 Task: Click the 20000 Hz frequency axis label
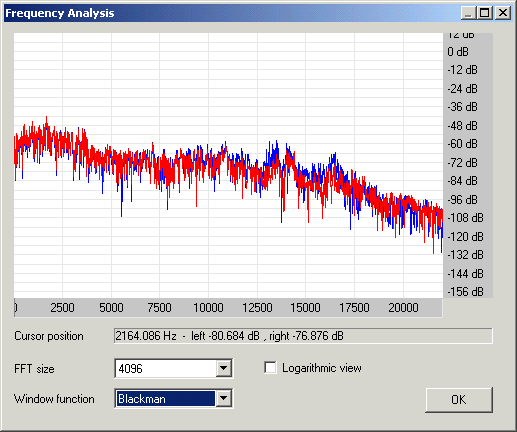403,307
